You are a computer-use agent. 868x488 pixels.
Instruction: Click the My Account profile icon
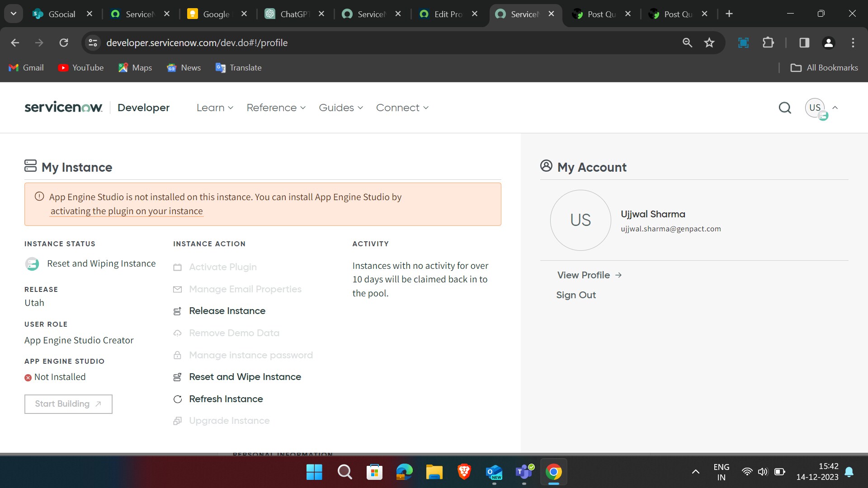point(547,166)
